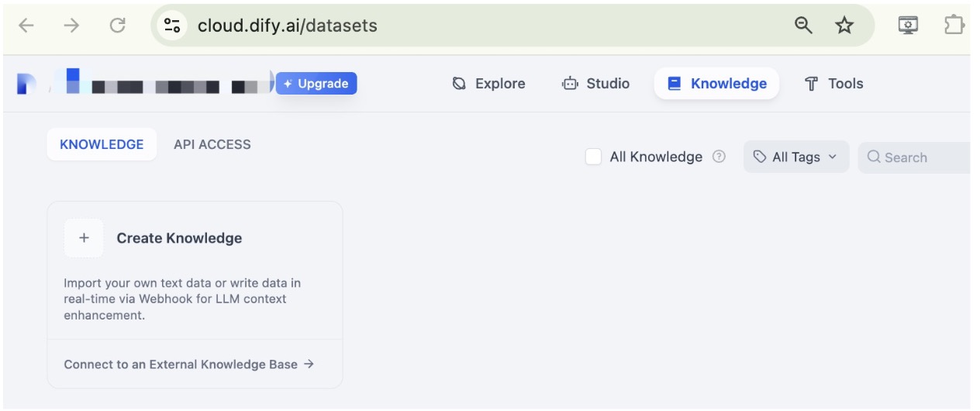
Task: Bookmark this page with star icon
Action: (844, 26)
